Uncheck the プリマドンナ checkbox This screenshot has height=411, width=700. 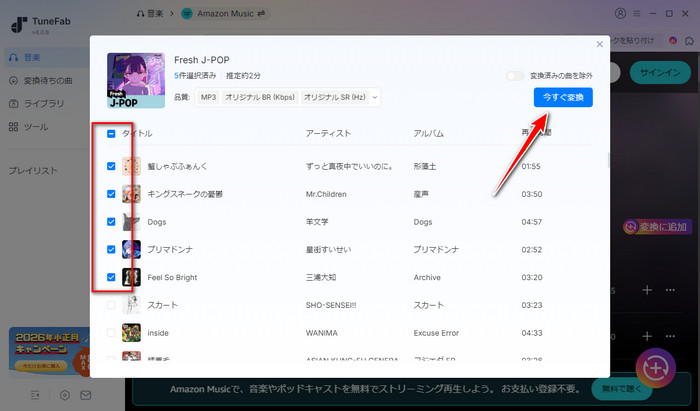coord(111,249)
